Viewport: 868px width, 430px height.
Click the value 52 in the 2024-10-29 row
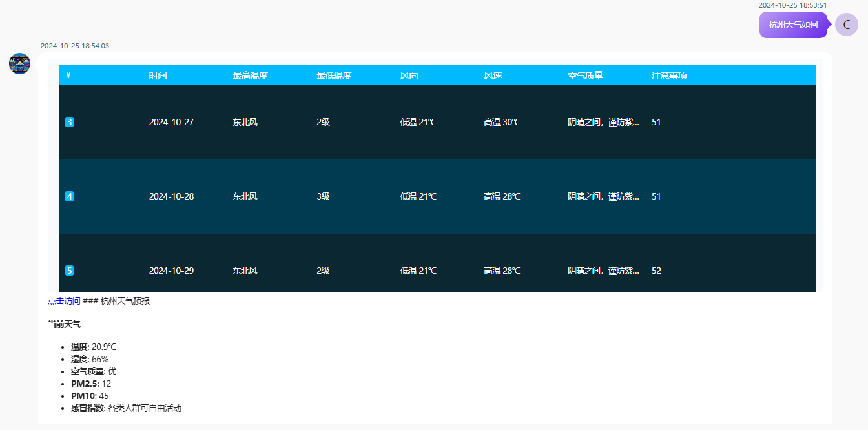point(656,271)
